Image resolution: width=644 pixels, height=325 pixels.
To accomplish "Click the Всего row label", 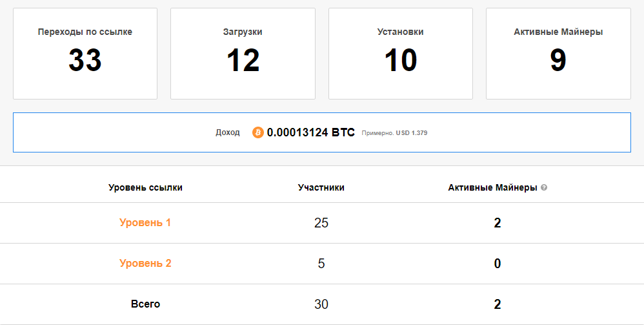I will coord(145,304).
